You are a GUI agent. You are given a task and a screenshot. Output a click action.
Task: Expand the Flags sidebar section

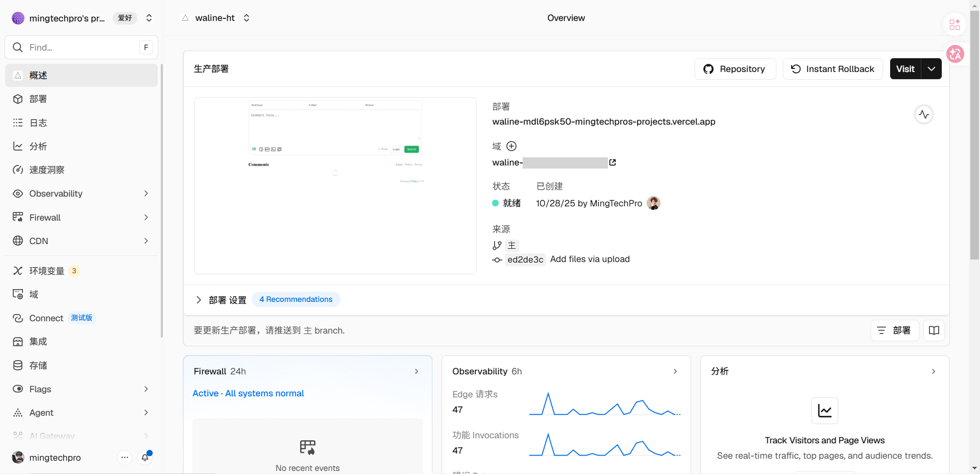pyautogui.click(x=146, y=389)
